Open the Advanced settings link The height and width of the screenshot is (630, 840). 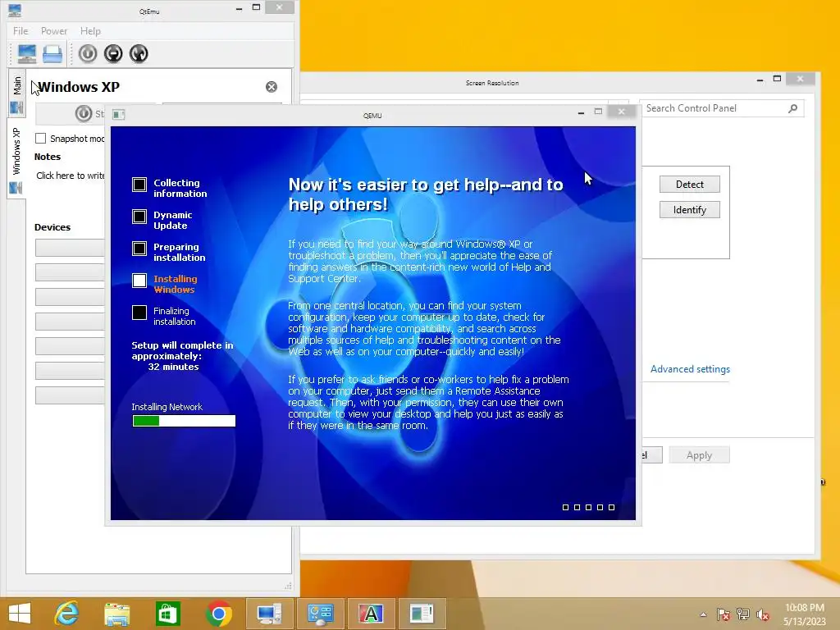point(690,369)
